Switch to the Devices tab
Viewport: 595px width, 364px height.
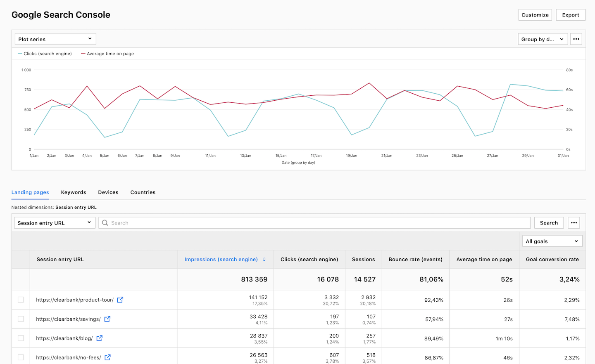(108, 192)
